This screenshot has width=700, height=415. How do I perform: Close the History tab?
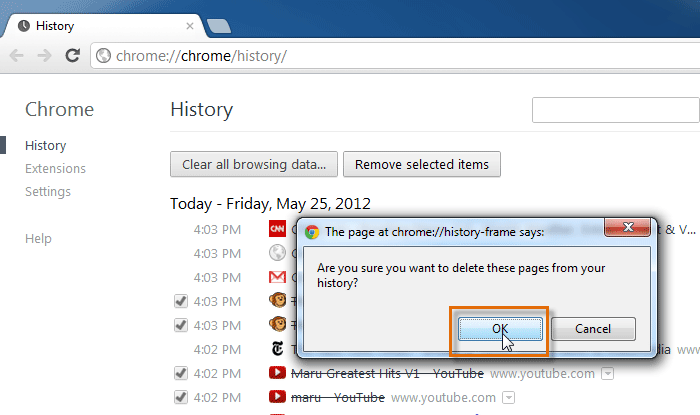click(190, 26)
